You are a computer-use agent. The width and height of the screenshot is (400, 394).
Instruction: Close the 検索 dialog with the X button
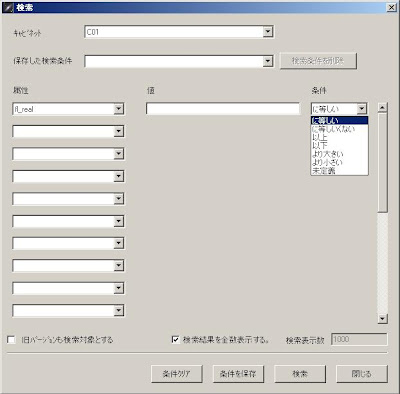click(x=391, y=7)
